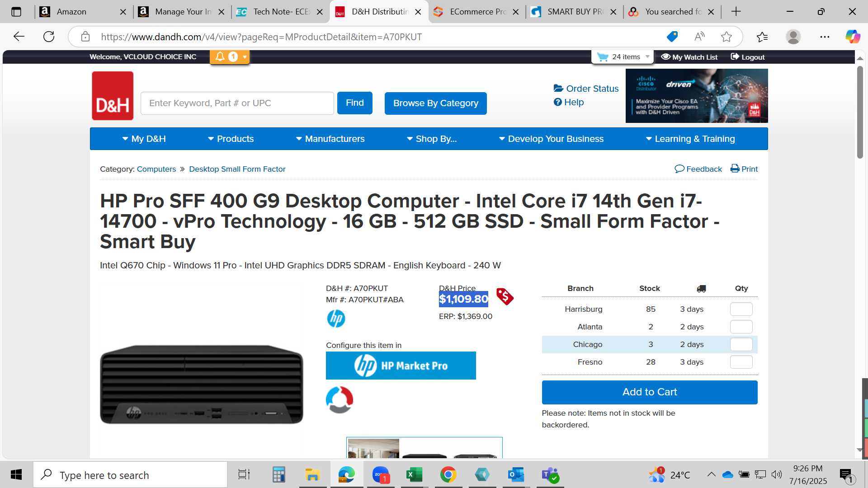The height and width of the screenshot is (488, 868).
Task: Click the Logout link
Action: (748, 57)
